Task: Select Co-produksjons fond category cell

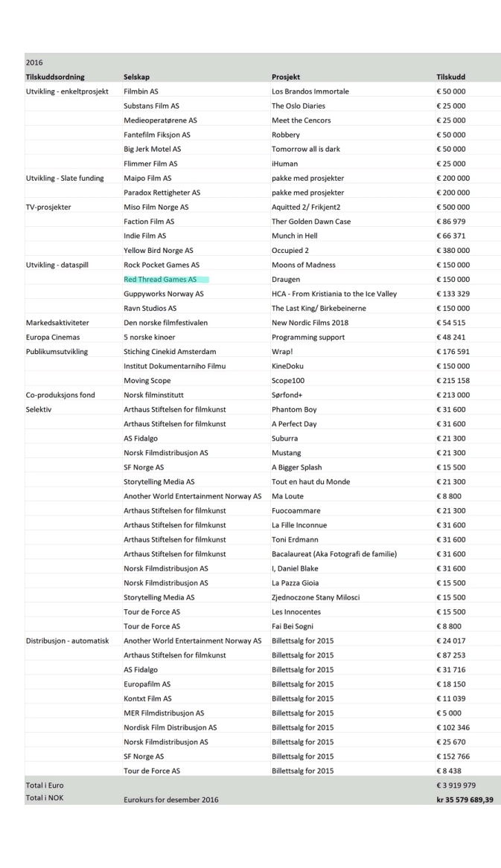Action: pos(60,395)
